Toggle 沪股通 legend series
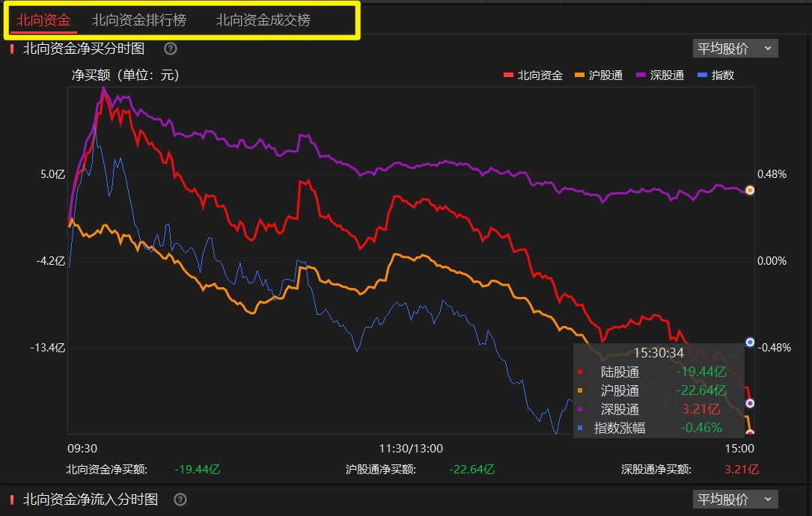 (599, 76)
